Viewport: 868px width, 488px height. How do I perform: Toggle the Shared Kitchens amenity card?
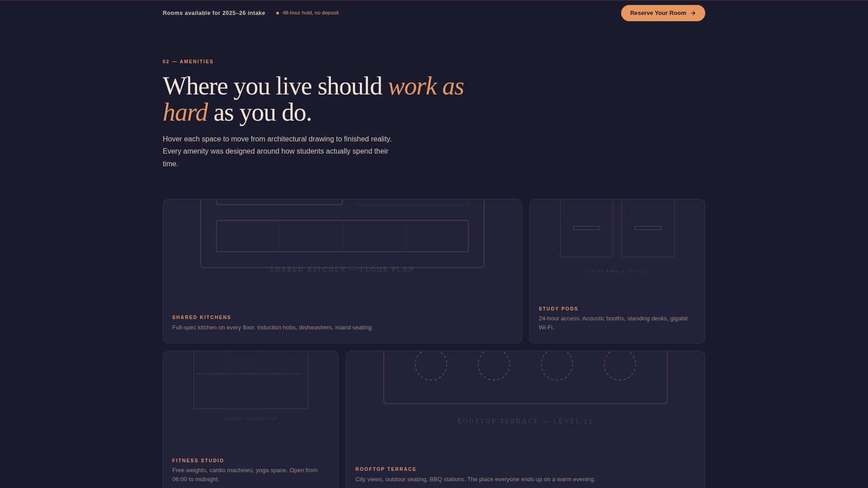[342, 271]
